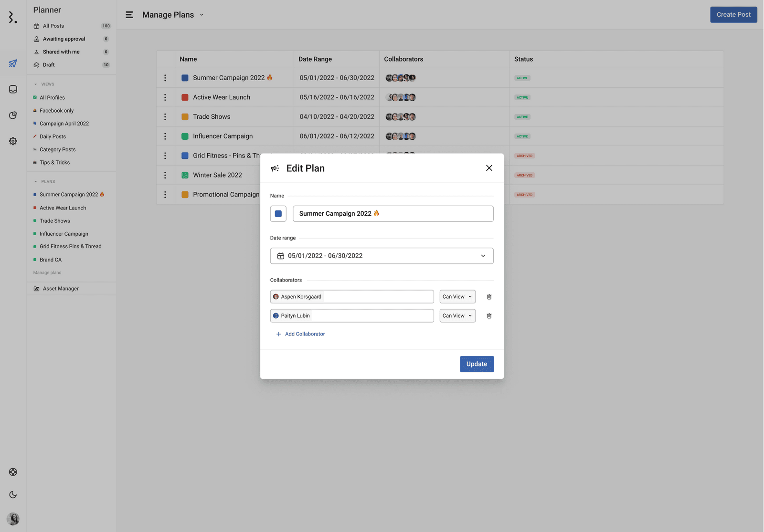Close the Edit Plan dialog

(489, 168)
